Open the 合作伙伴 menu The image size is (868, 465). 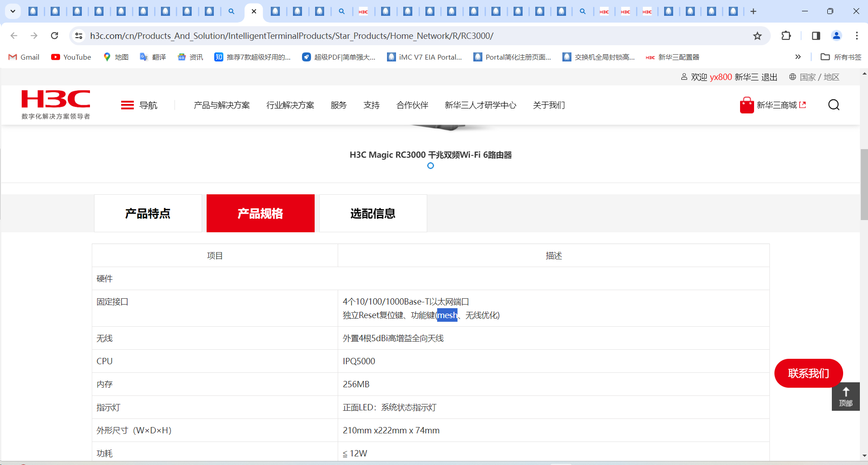coord(412,105)
